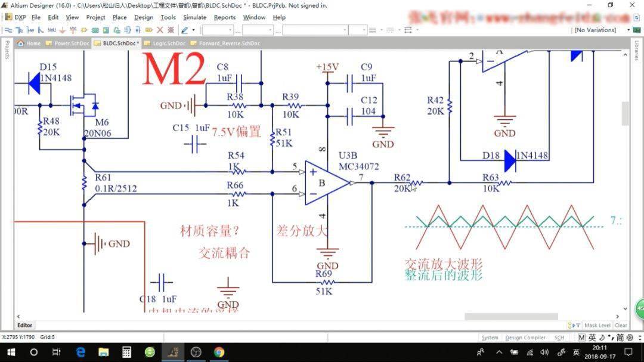Switch to the Forward_Reverse.SchDoc tab

(229, 43)
